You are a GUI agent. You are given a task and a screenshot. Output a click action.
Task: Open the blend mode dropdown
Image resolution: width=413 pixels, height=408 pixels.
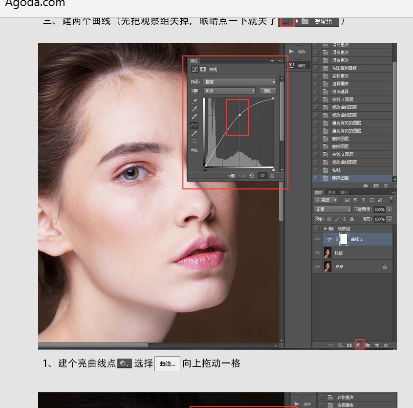coord(333,209)
